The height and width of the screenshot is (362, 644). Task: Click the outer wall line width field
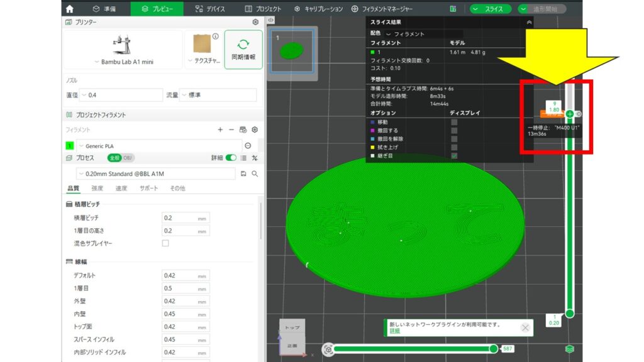click(186, 301)
